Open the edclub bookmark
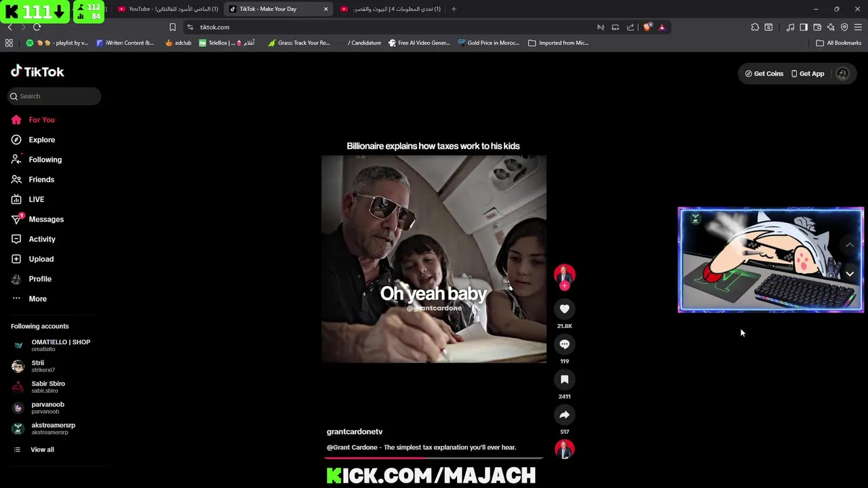 coord(178,43)
